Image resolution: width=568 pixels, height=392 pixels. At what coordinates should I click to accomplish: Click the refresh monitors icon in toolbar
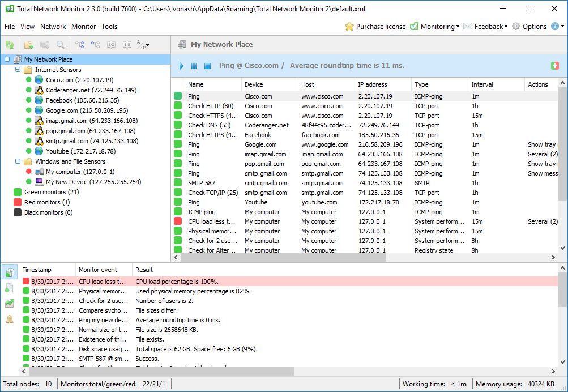point(10,44)
